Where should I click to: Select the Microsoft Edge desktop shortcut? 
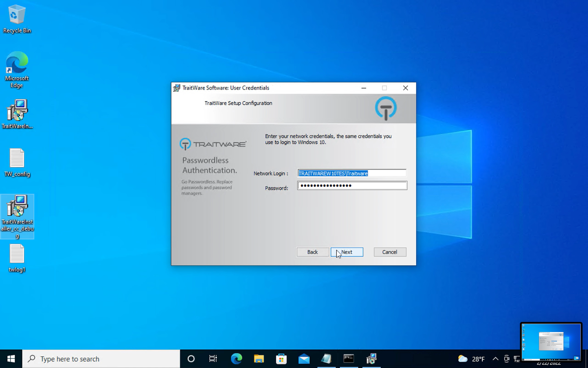(x=17, y=70)
